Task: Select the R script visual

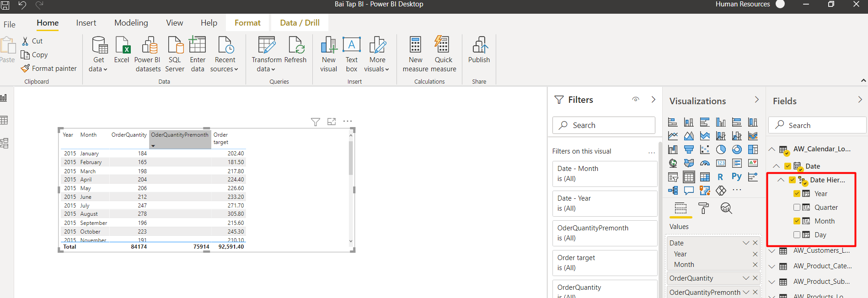Action: click(x=721, y=177)
